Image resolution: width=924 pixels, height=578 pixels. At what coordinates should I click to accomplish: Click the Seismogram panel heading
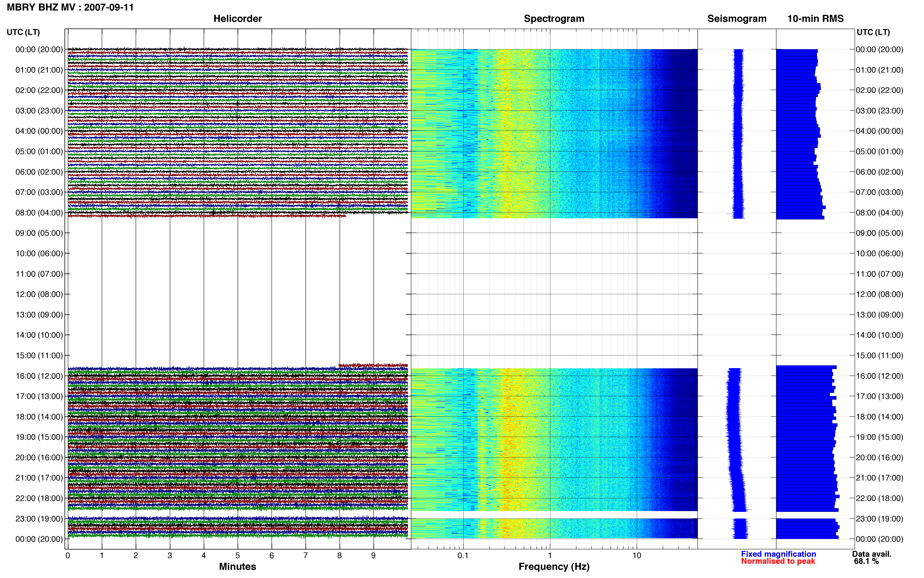737,19
